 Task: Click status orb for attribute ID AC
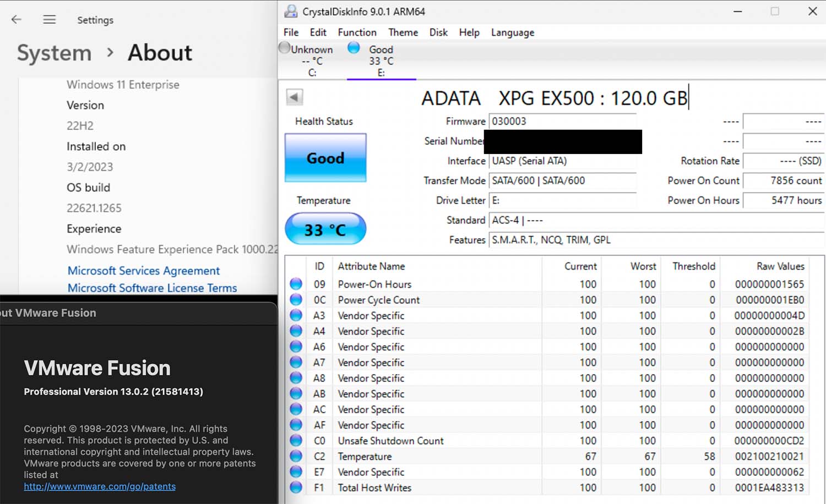pos(296,409)
